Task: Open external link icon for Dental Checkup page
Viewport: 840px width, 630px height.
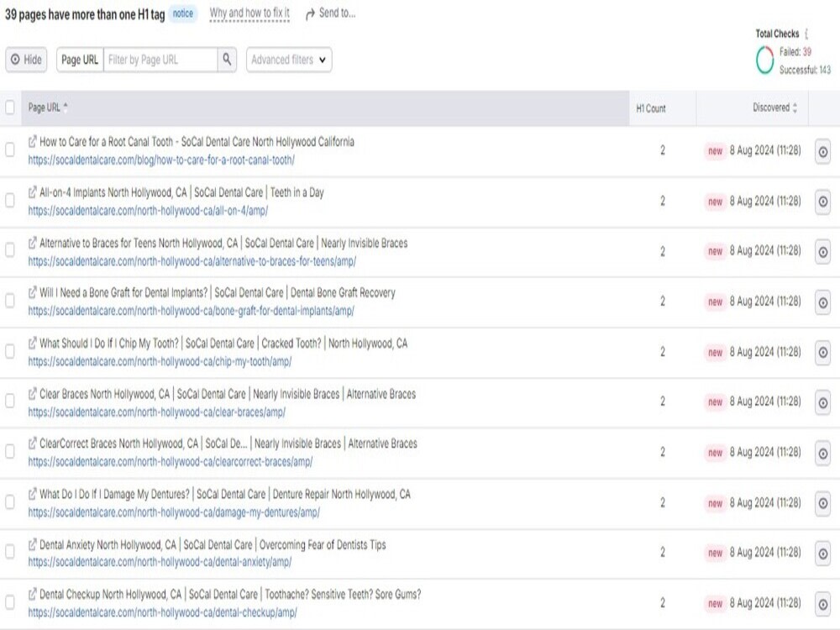Action: pyautogui.click(x=33, y=594)
